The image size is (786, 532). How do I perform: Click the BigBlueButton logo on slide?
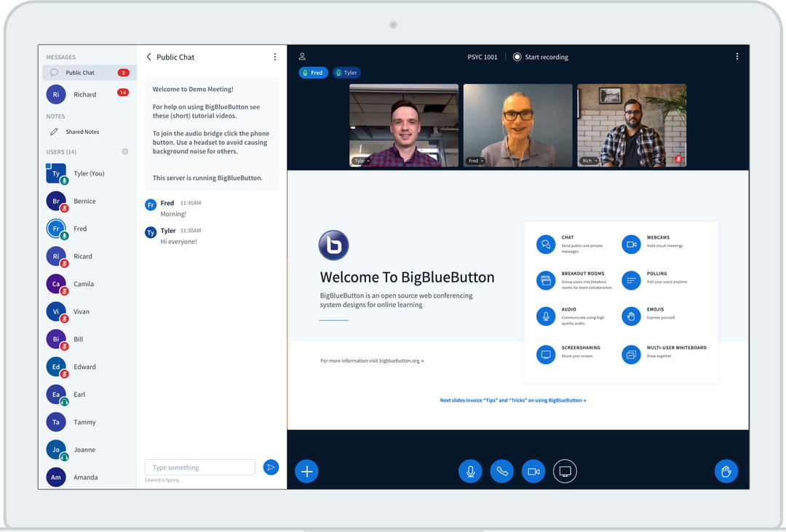[333, 245]
